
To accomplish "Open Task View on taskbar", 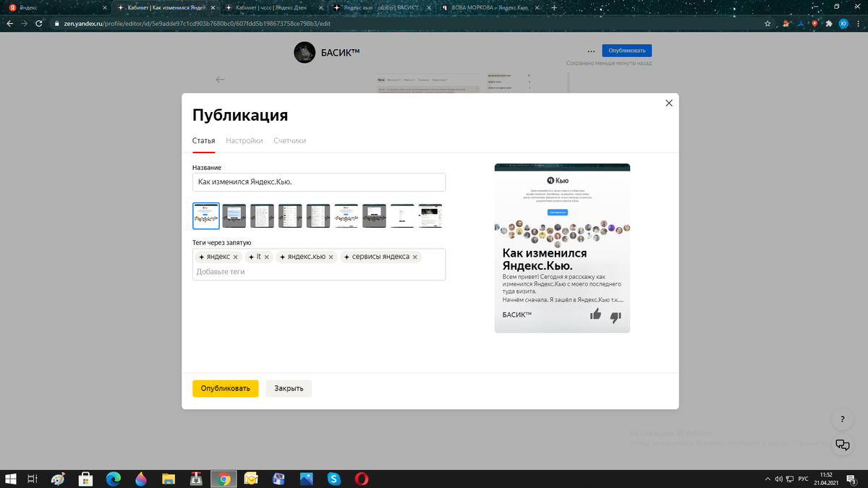I will pyautogui.click(x=32, y=479).
